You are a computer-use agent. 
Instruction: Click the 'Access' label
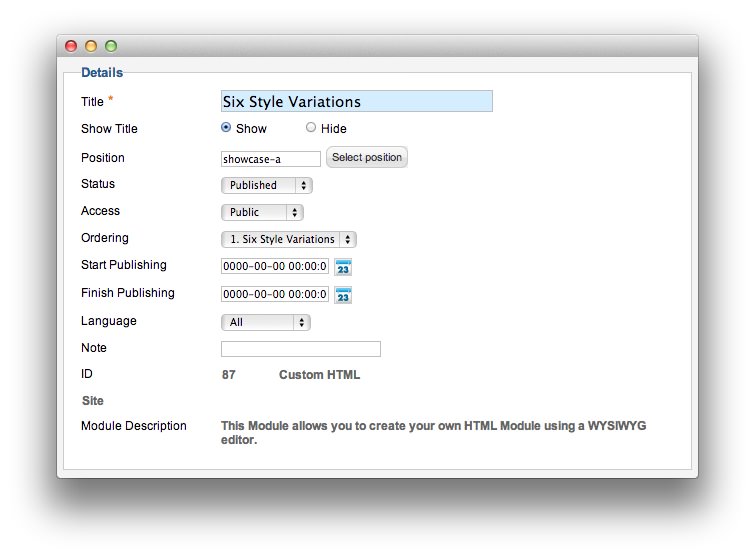tap(100, 211)
